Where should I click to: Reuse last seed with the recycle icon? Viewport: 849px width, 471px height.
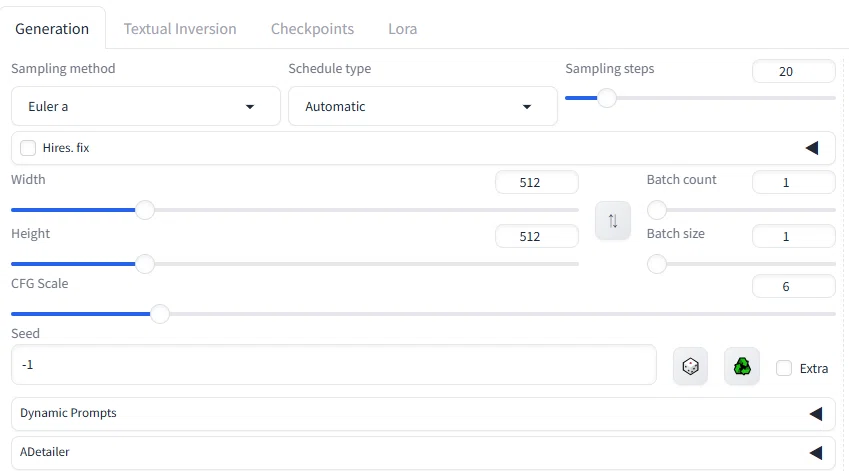click(742, 367)
